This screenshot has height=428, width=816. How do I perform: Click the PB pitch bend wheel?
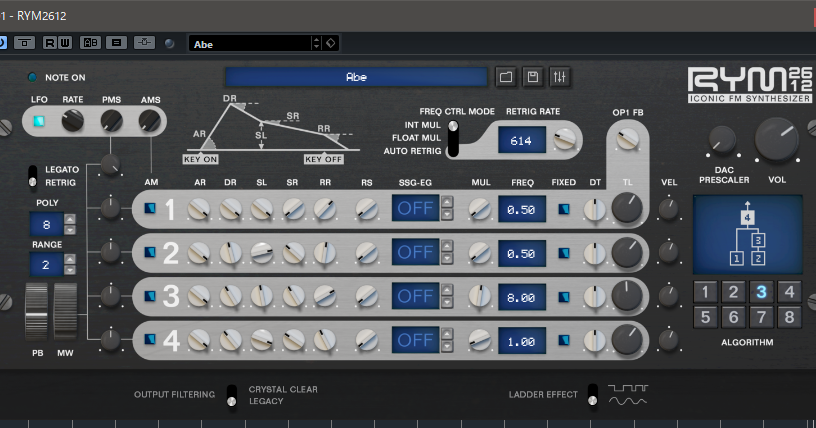36,312
